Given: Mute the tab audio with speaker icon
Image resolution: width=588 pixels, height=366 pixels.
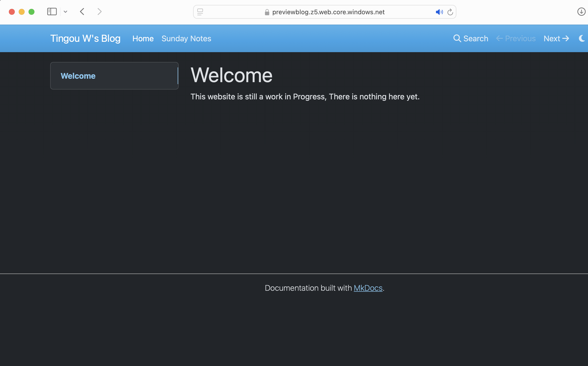Looking at the screenshot, I should pos(439,12).
